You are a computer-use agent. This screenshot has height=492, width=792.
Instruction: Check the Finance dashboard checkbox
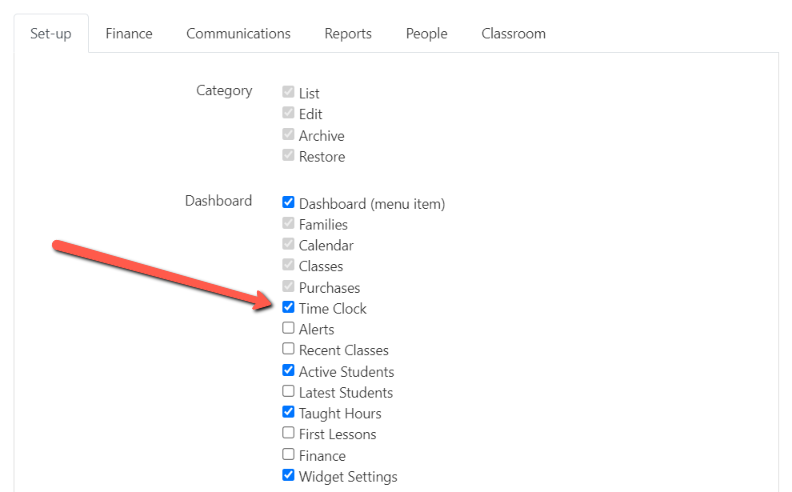click(x=288, y=454)
